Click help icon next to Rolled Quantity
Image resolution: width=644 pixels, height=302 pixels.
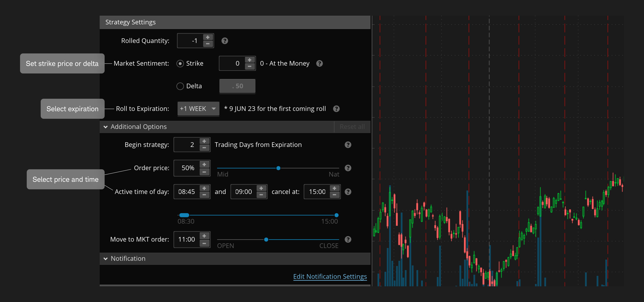pyautogui.click(x=224, y=41)
